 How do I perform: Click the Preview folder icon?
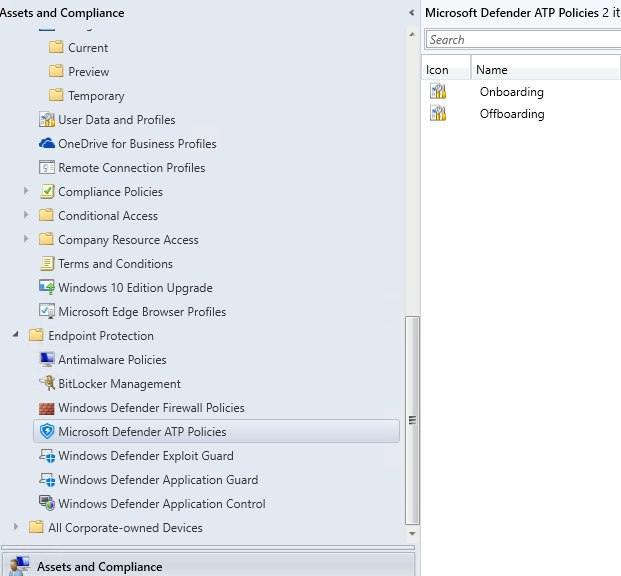[x=56, y=71]
